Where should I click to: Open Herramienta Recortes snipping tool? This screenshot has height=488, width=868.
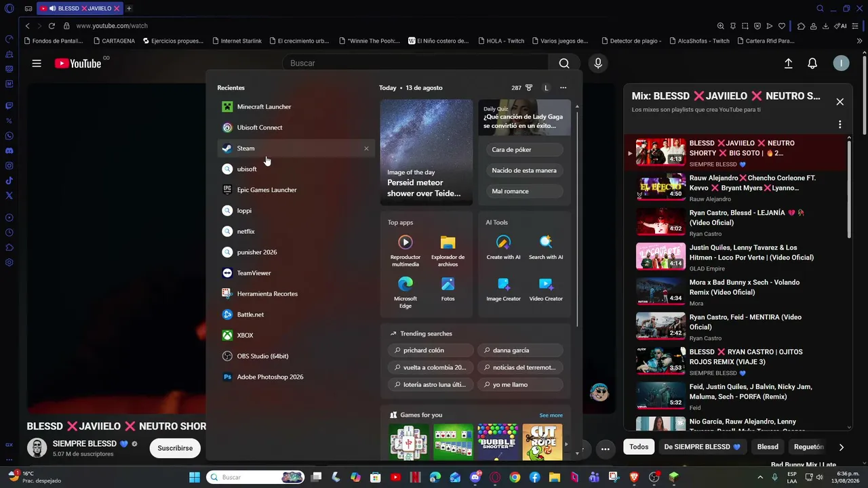pos(296,293)
